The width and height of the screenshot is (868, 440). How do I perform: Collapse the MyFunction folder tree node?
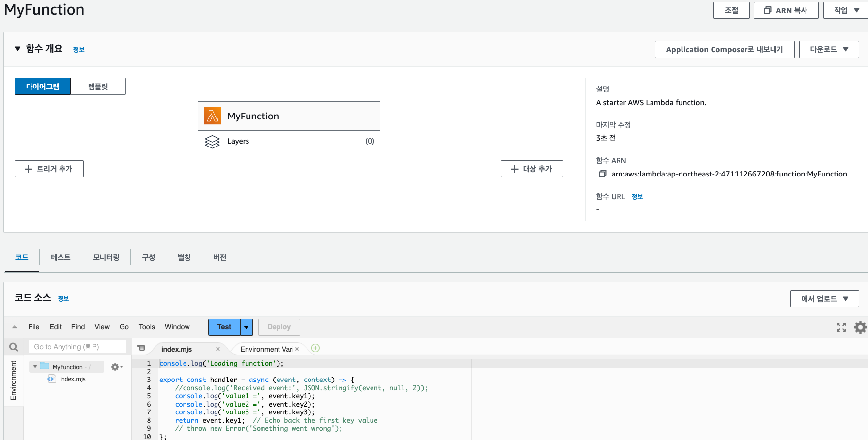(35, 367)
